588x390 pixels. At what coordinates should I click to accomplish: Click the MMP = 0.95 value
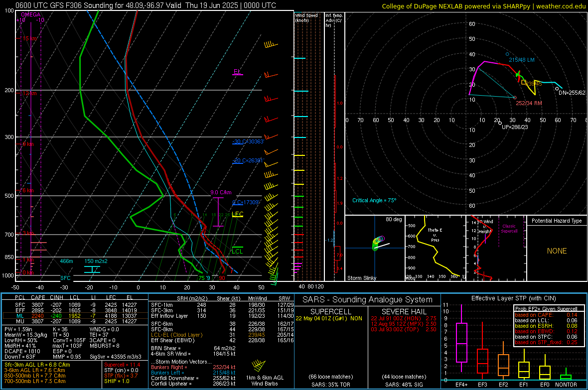(67, 357)
